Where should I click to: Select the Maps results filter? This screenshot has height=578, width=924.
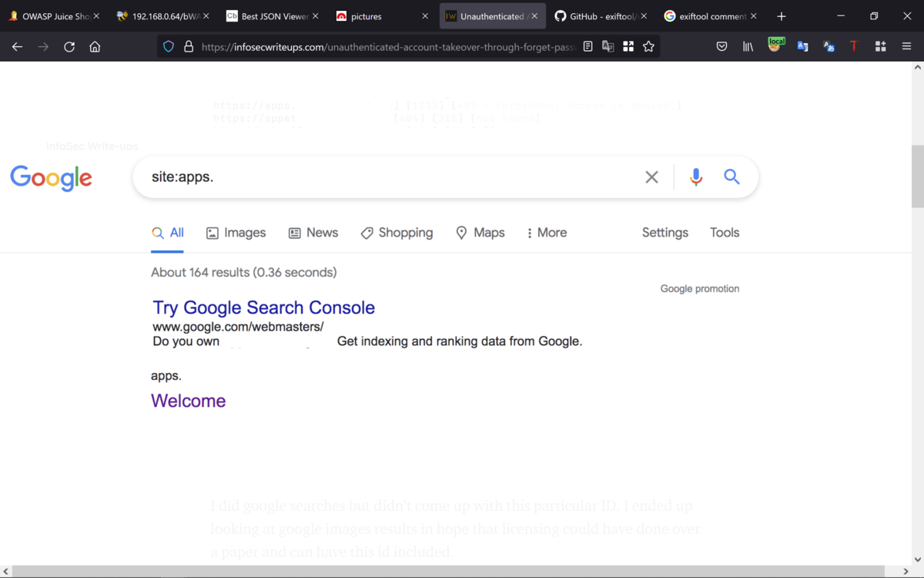pyautogui.click(x=480, y=233)
